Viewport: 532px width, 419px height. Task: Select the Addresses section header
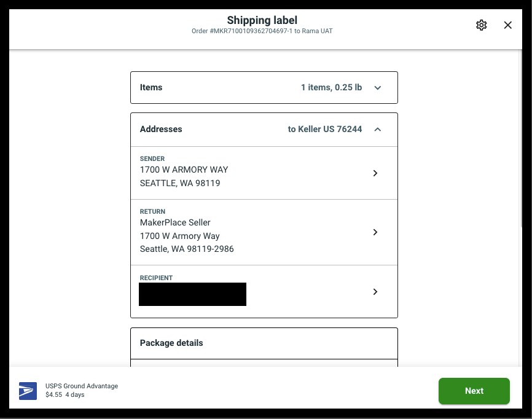(x=161, y=129)
